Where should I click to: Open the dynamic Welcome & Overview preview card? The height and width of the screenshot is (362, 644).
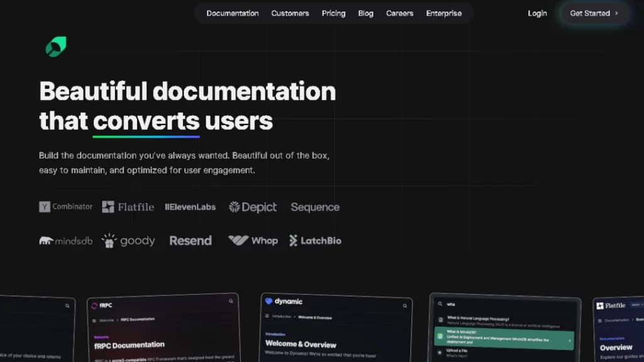[x=336, y=328]
